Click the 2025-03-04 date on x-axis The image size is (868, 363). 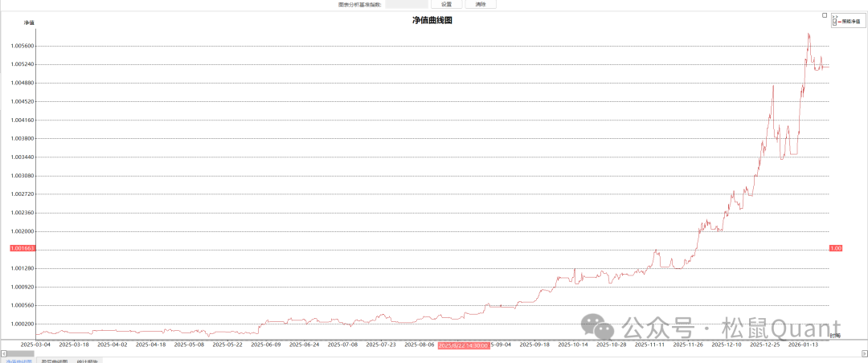35,344
